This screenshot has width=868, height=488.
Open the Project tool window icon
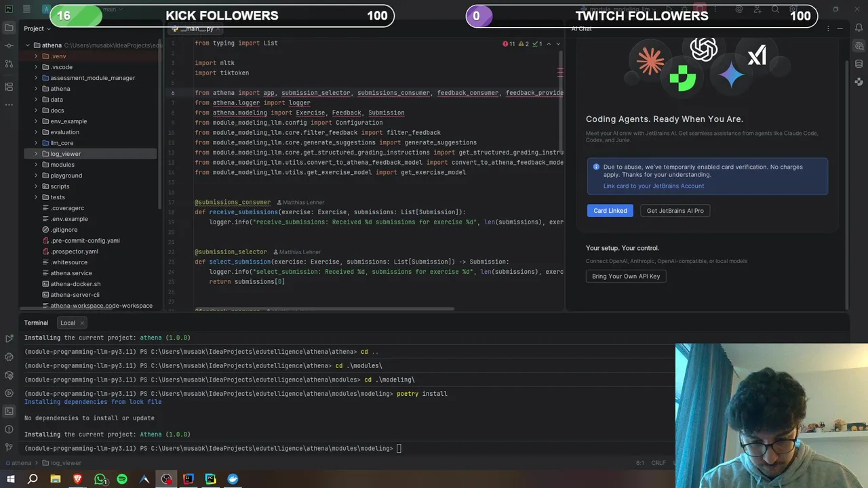(x=9, y=28)
